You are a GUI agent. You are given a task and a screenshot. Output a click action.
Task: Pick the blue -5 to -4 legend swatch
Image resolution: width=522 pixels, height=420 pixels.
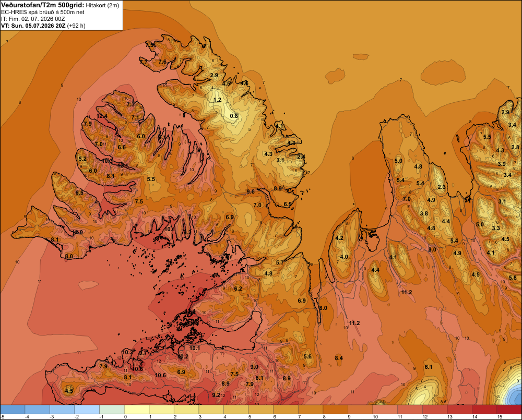pyautogui.click(x=13, y=410)
